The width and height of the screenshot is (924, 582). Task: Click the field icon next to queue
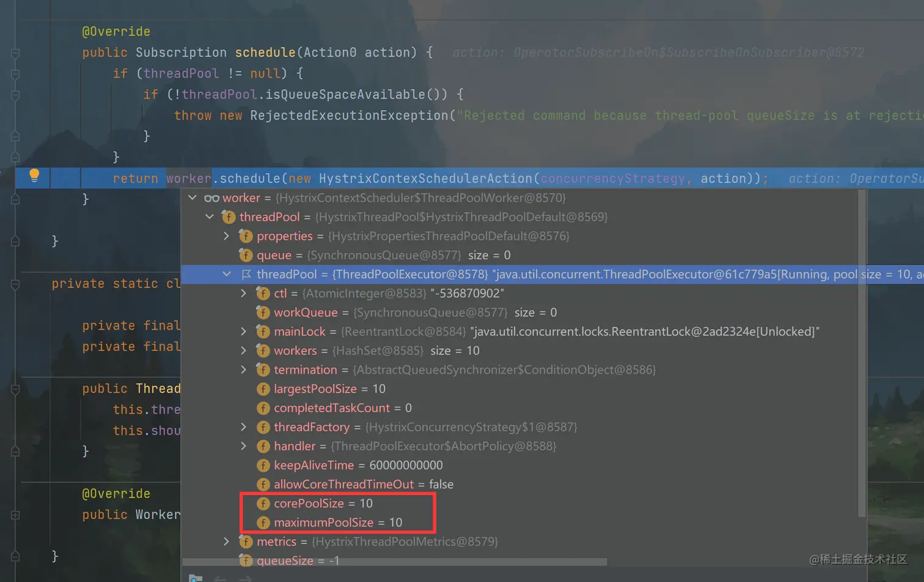point(246,255)
